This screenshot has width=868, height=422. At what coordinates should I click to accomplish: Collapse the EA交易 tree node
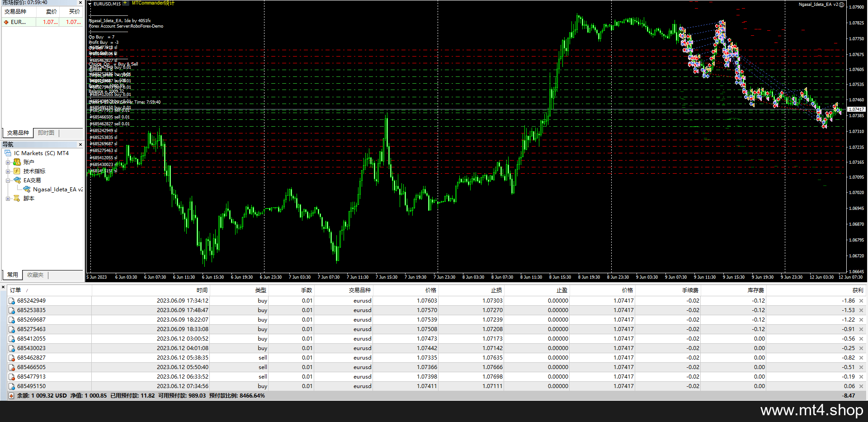8,180
